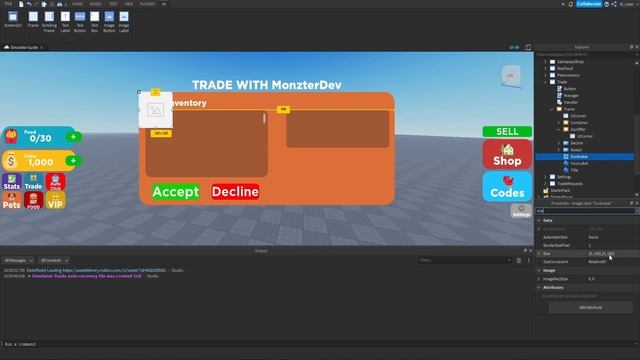Insert a ScreenGui from the ribbon

[x=13, y=20]
